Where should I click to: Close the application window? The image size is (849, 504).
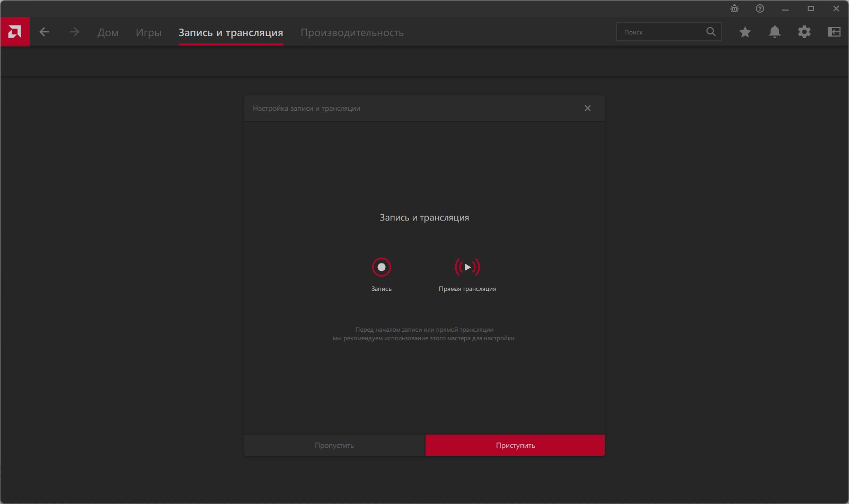tap(836, 8)
